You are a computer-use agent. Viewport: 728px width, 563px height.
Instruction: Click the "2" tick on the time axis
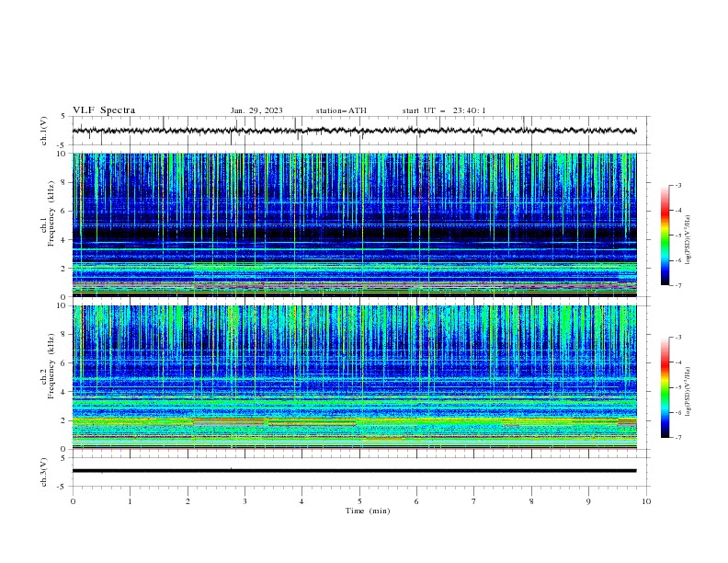point(188,501)
